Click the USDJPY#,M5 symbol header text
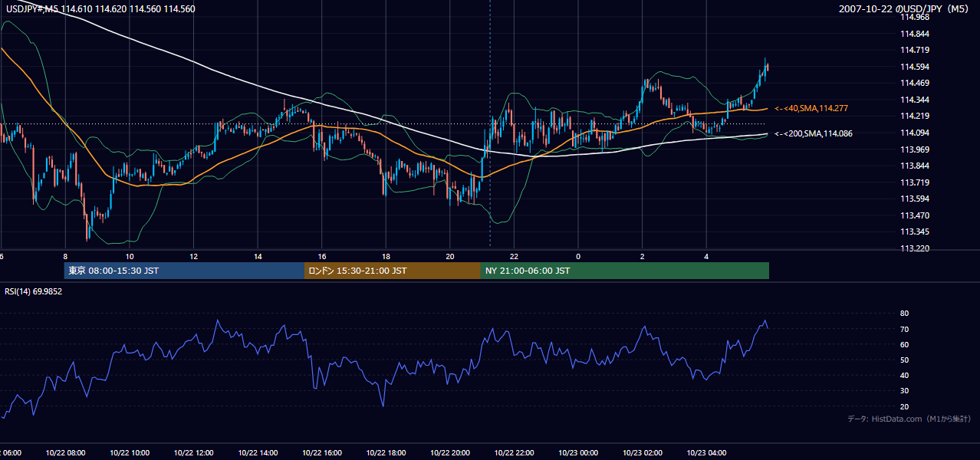Screen dimensions: 980x460 coord(100,9)
